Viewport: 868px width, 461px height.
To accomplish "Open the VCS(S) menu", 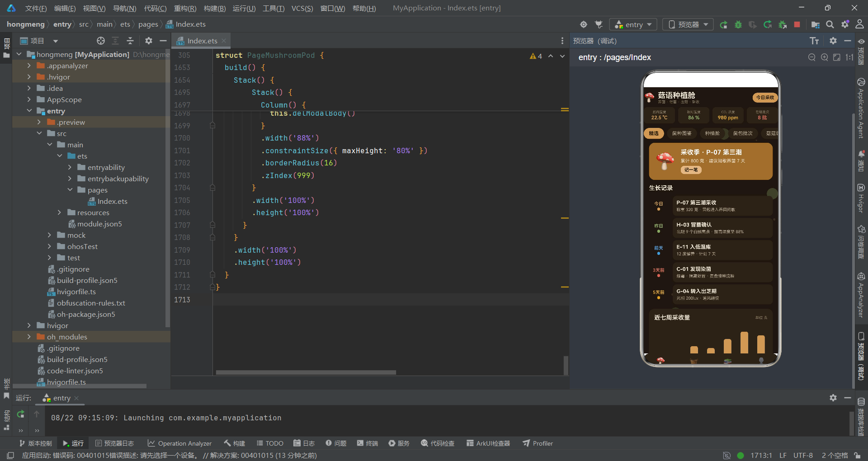I will pos(302,8).
